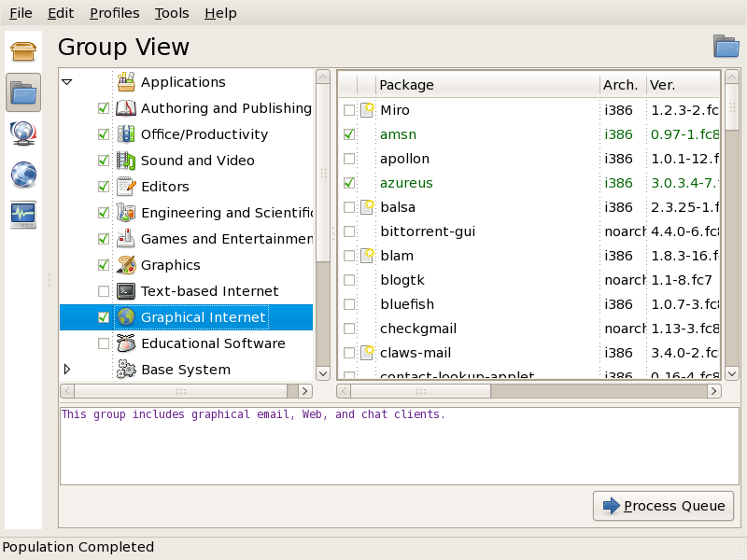Click the package list scroll down arrow

[731, 372]
